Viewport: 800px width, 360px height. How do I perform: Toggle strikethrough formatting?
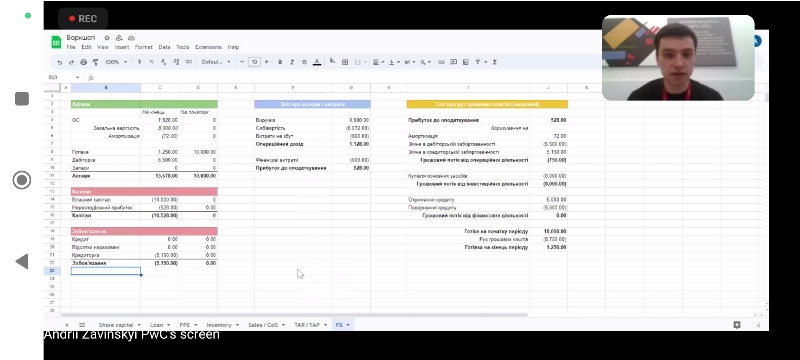(x=304, y=62)
